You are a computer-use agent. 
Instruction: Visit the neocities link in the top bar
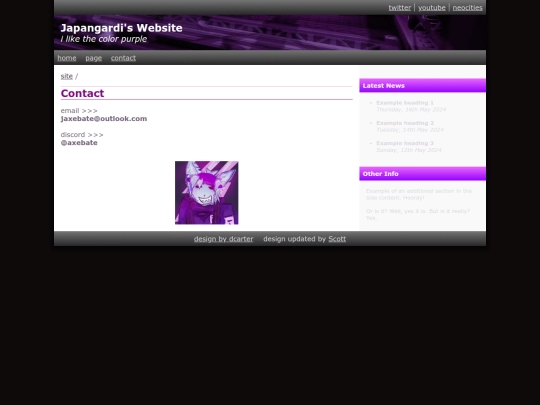click(467, 8)
